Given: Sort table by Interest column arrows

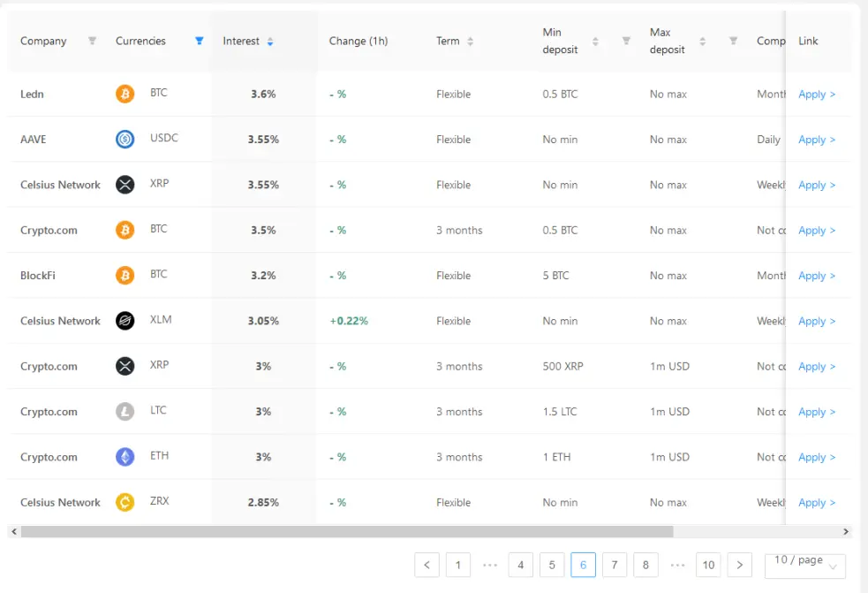Looking at the screenshot, I should pyautogui.click(x=270, y=42).
